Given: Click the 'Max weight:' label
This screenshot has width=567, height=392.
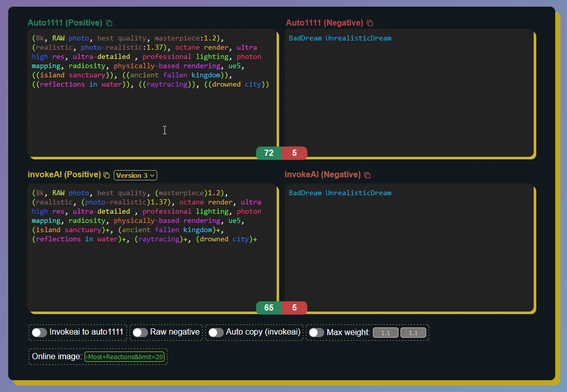Looking at the screenshot, I should click(348, 333).
